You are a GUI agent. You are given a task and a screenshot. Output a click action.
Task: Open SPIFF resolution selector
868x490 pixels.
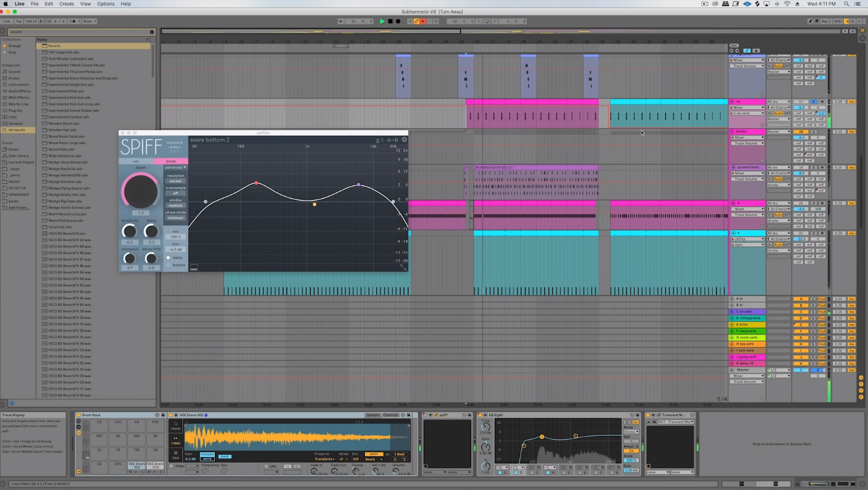pyautogui.click(x=175, y=181)
